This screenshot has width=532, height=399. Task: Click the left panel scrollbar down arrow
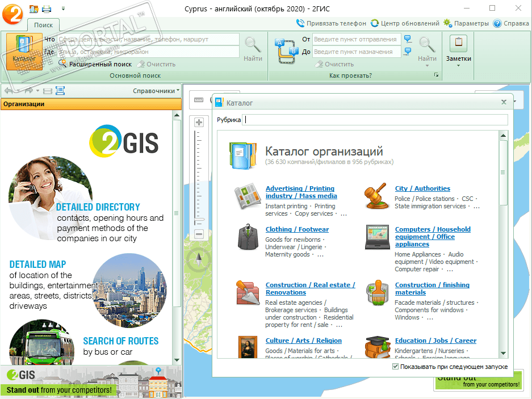pos(177,360)
